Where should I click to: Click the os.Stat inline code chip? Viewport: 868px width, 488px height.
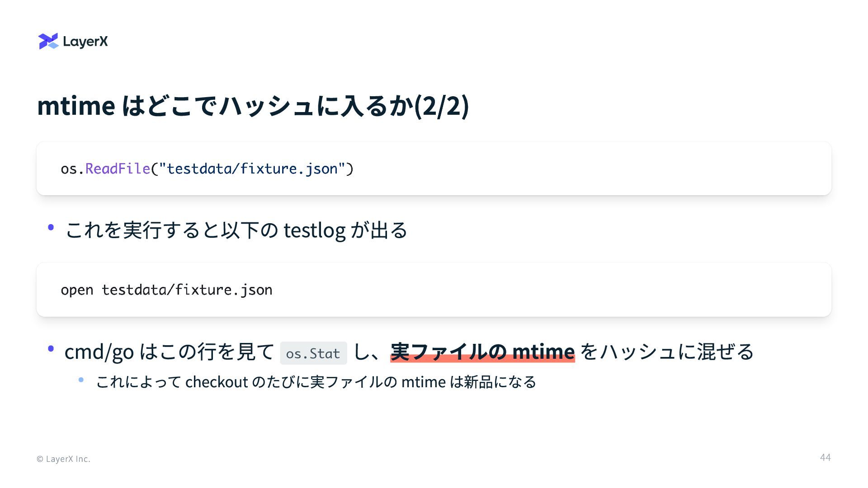tap(313, 353)
